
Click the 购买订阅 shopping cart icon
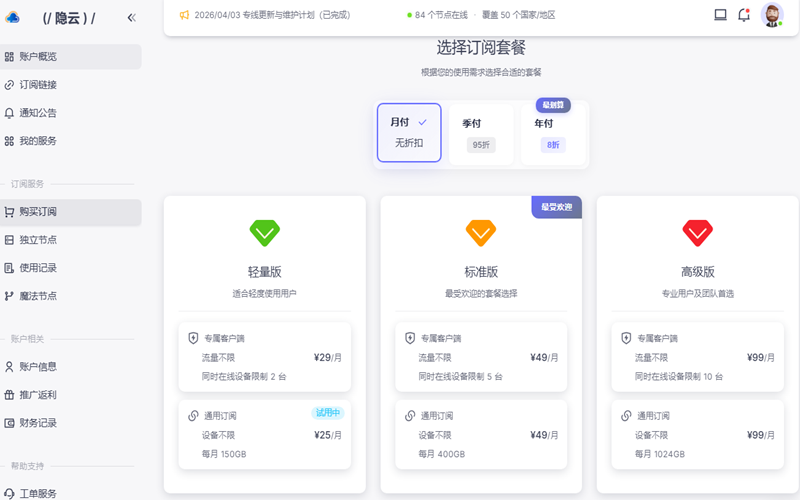pos(9,212)
